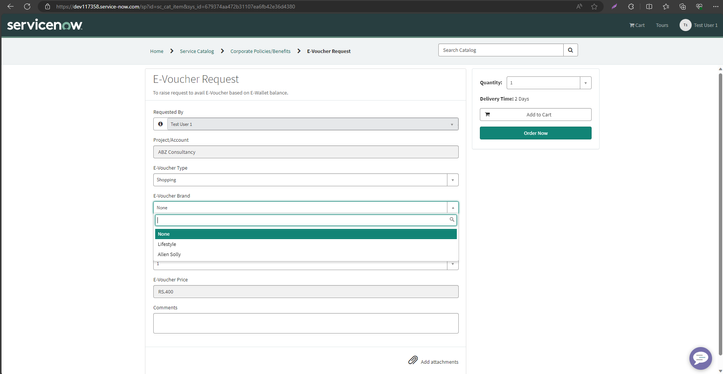Go to the Home breadcrumb

pos(156,51)
